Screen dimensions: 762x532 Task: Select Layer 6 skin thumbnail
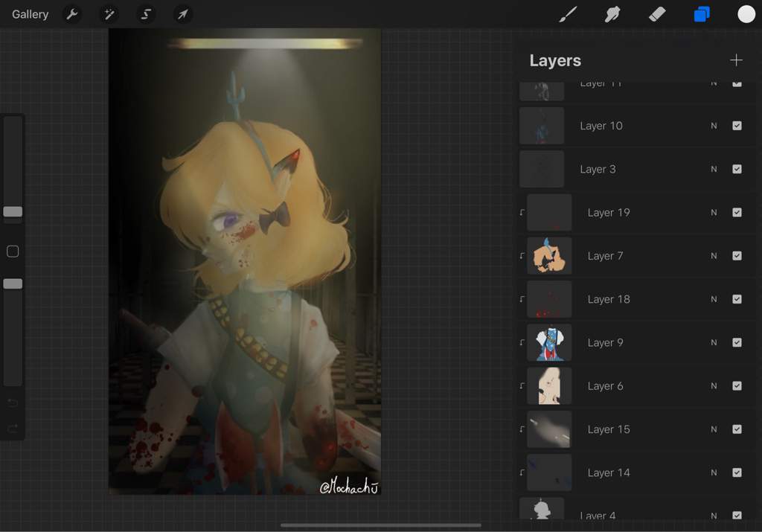tap(550, 385)
